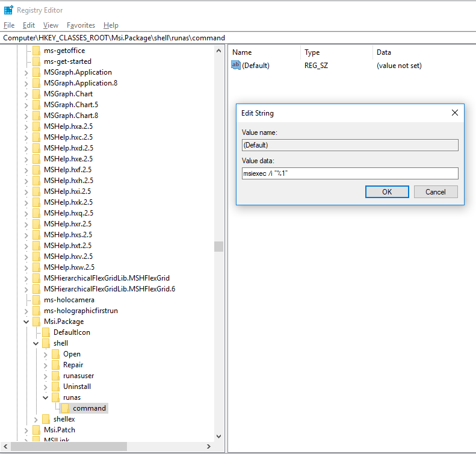
Task: Expand the shellex key node
Action: pyautogui.click(x=36, y=419)
